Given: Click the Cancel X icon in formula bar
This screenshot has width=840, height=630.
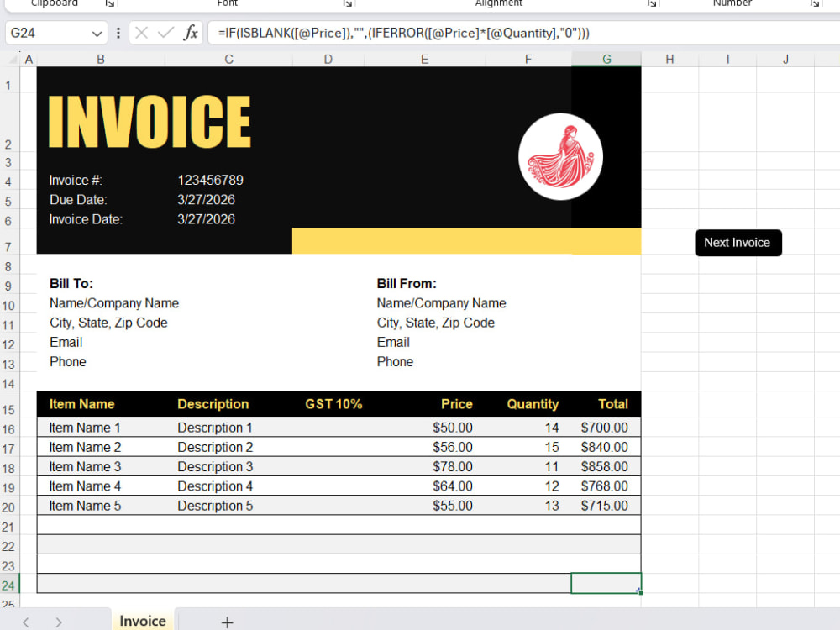Looking at the screenshot, I should coord(141,34).
